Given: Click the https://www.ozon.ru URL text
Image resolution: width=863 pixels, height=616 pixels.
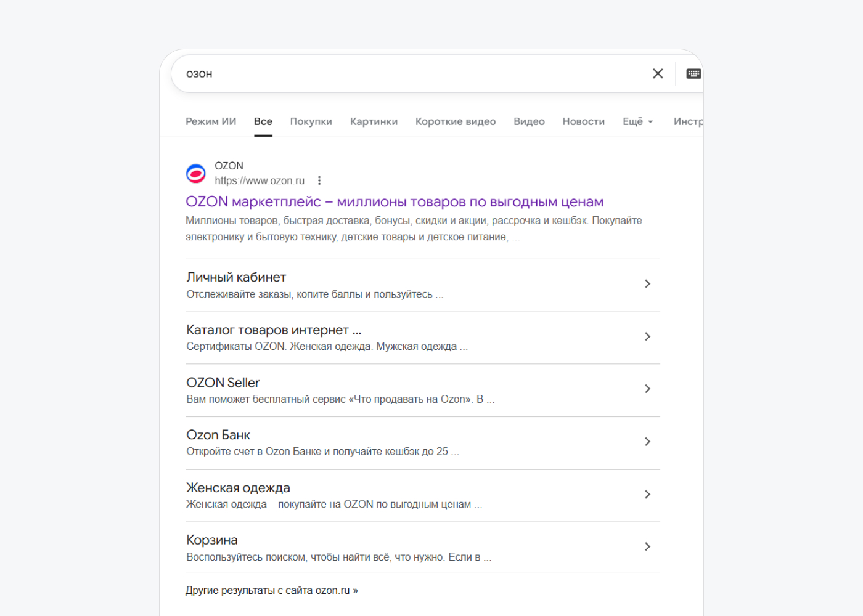Looking at the screenshot, I should point(260,180).
